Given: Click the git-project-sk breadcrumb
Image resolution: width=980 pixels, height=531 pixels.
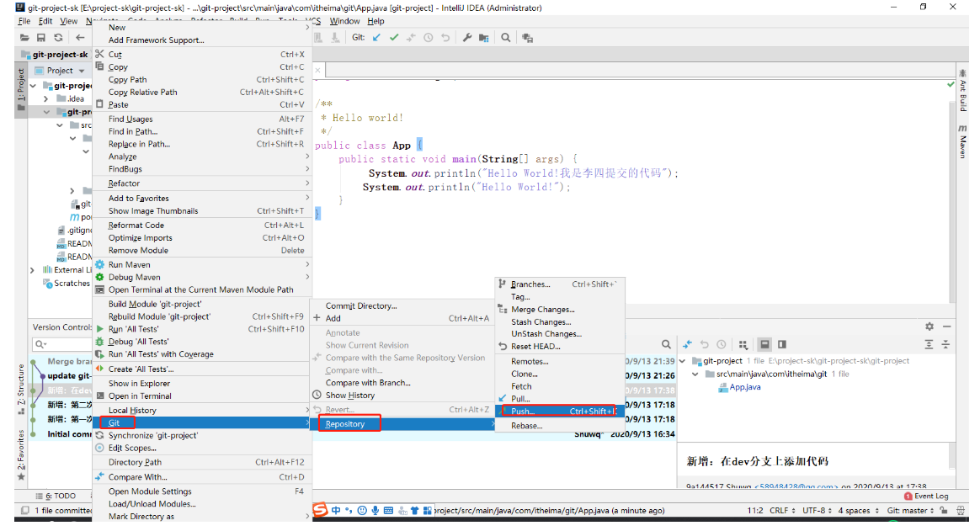Looking at the screenshot, I should [x=55, y=55].
